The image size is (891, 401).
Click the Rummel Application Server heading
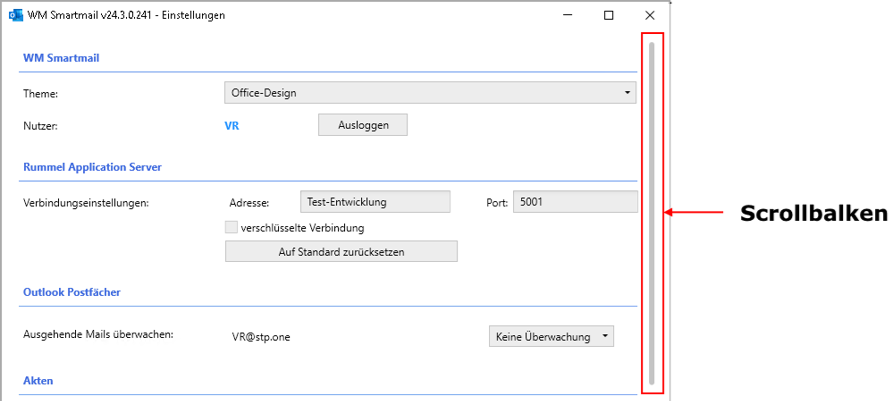point(92,167)
